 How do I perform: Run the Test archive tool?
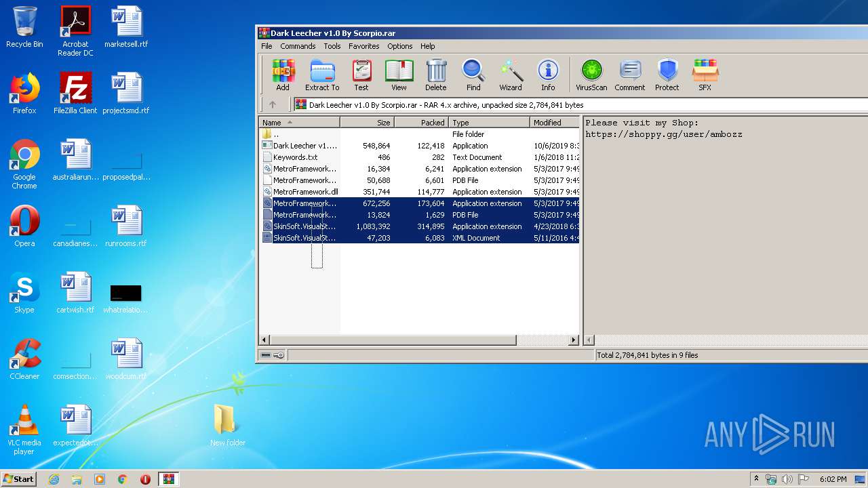[x=361, y=75]
